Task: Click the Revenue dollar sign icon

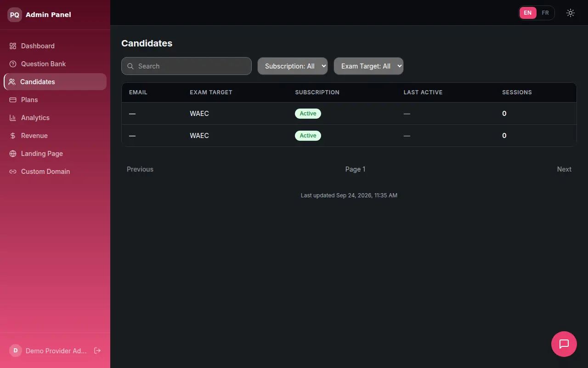Action: [13, 136]
